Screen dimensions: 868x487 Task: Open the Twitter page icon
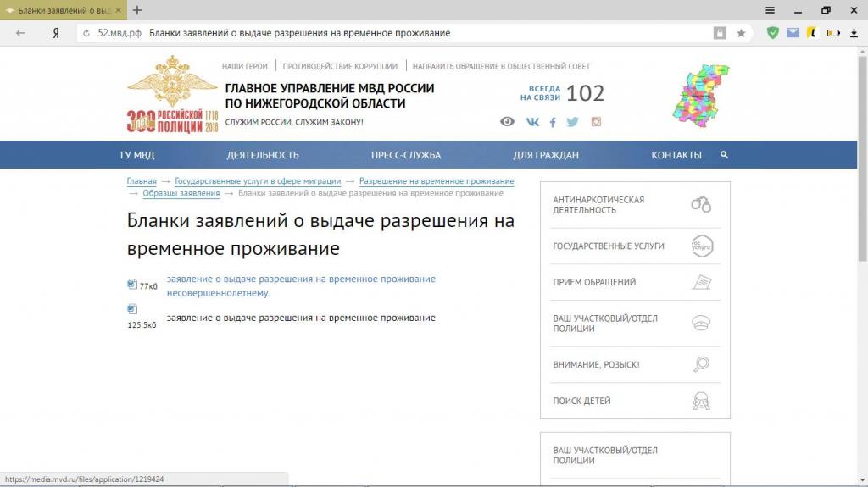[x=573, y=122]
